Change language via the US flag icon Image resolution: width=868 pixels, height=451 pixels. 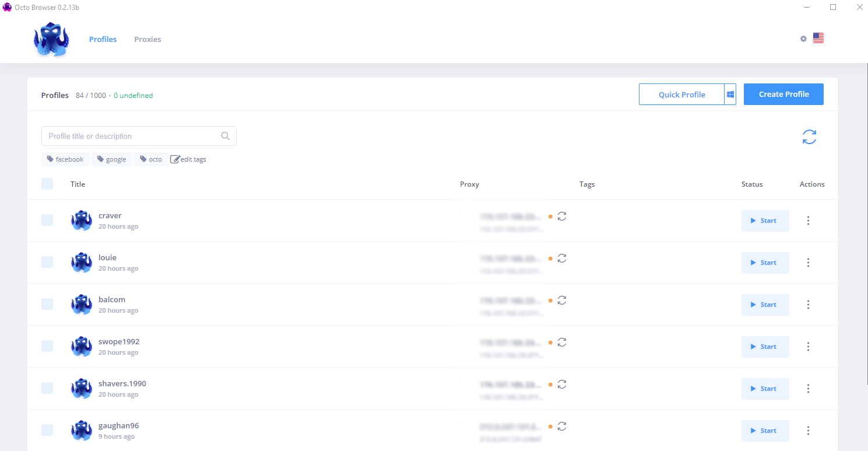(818, 39)
